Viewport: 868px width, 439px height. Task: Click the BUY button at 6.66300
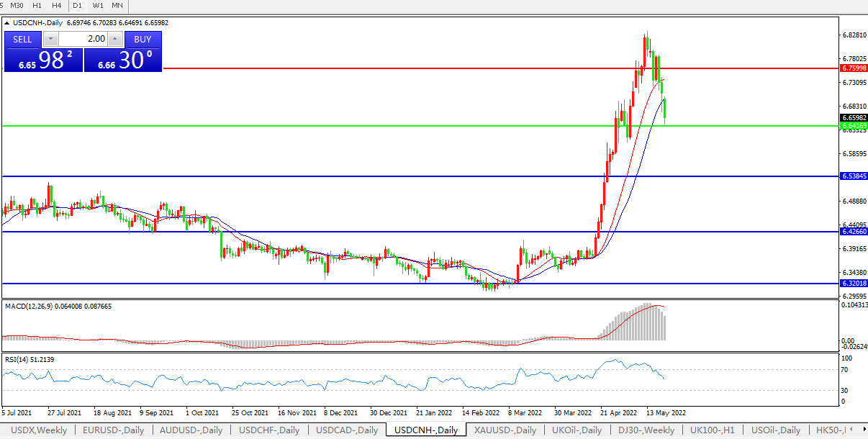[x=143, y=39]
